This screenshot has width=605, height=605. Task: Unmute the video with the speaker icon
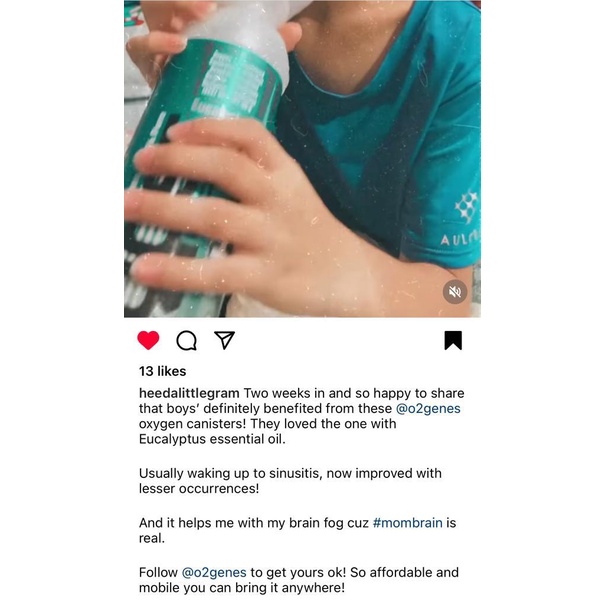(455, 292)
